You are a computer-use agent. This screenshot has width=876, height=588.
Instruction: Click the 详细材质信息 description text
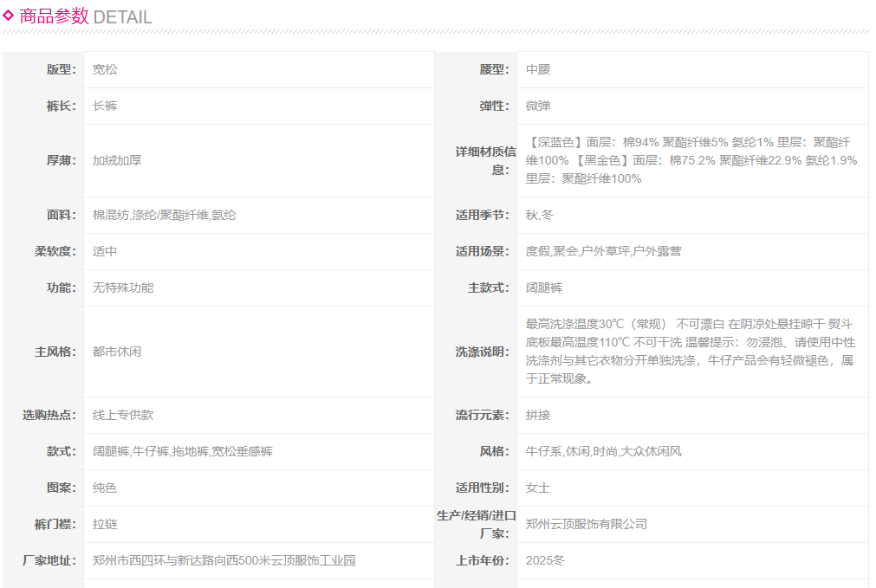coord(691,160)
